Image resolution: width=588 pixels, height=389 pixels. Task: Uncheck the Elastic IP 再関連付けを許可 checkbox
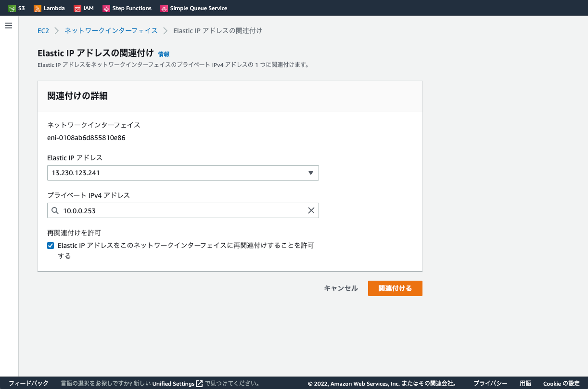[x=51, y=246]
